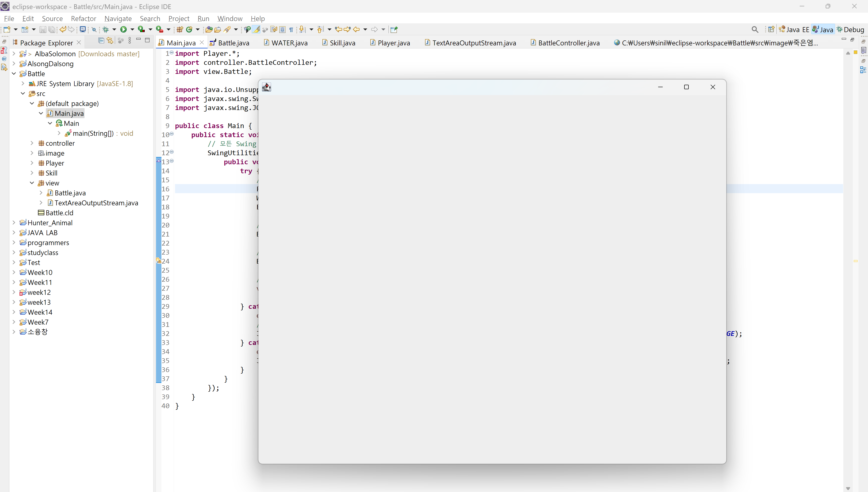Open the Run button dropdown arrow

(x=132, y=29)
